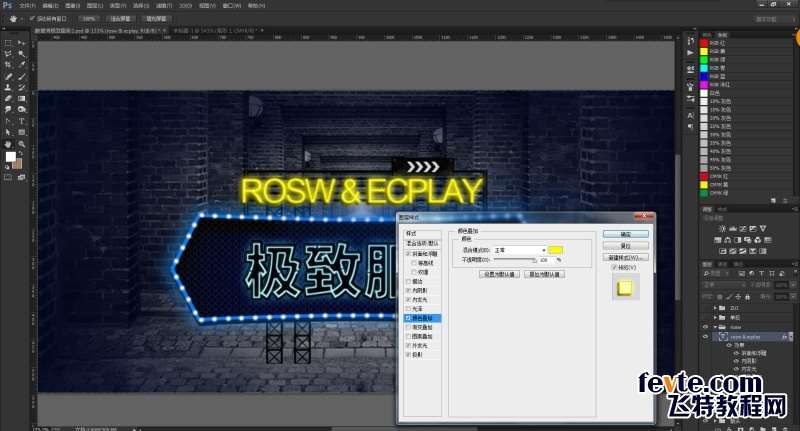
Task: Toggle the 内发光 style checkbox
Action: 408,300
